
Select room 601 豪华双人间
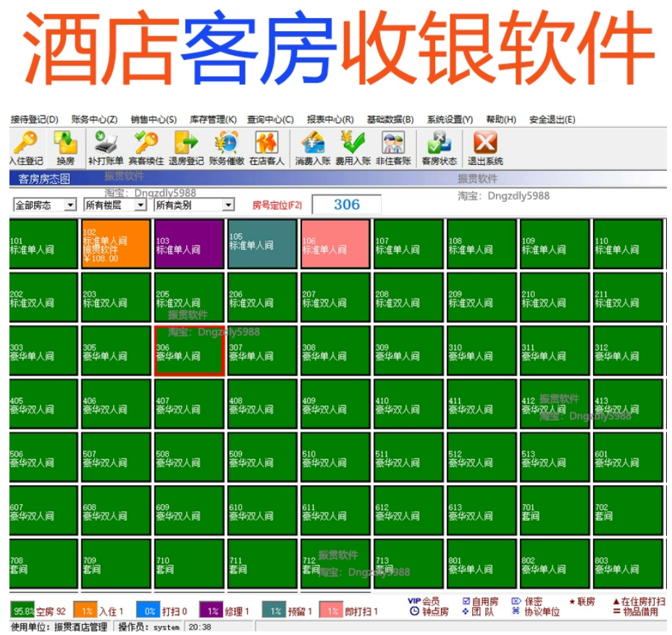pos(629,457)
